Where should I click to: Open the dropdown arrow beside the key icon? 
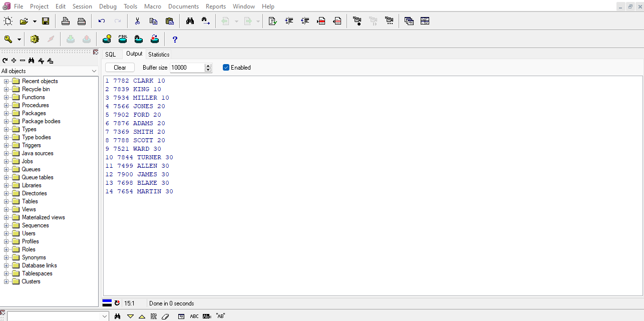point(19,39)
